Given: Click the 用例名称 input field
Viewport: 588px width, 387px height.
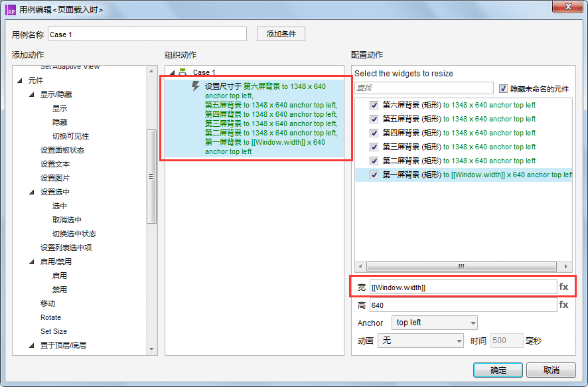Looking at the screenshot, I should pyautogui.click(x=147, y=34).
